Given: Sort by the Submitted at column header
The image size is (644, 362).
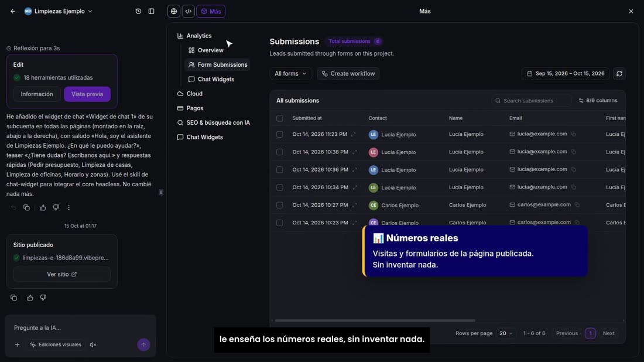Looking at the screenshot, I should [307, 118].
